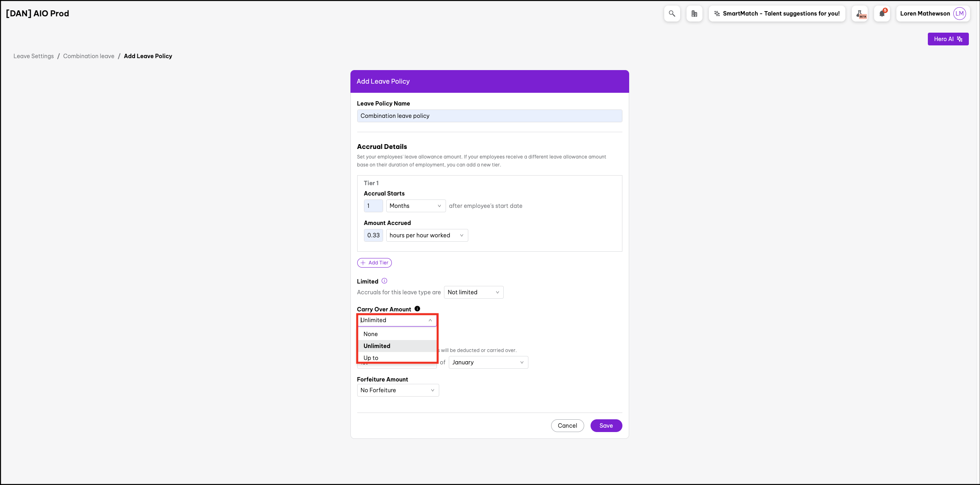Click the Carry Over Amount info icon
The width and height of the screenshot is (980, 485).
(x=417, y=309)
